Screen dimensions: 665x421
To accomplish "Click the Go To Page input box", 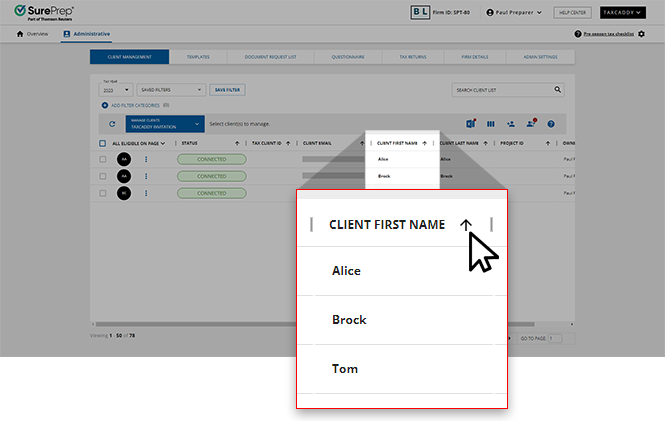I will 555,338.
